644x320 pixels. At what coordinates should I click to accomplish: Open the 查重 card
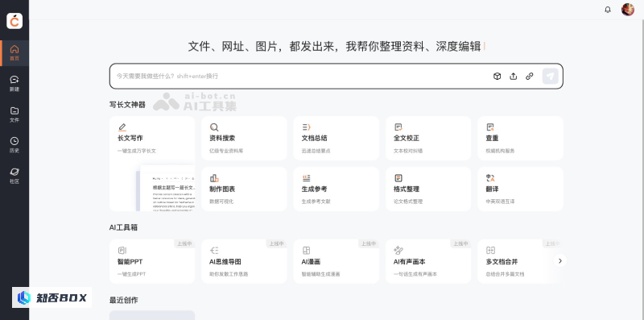click(520, 138)
